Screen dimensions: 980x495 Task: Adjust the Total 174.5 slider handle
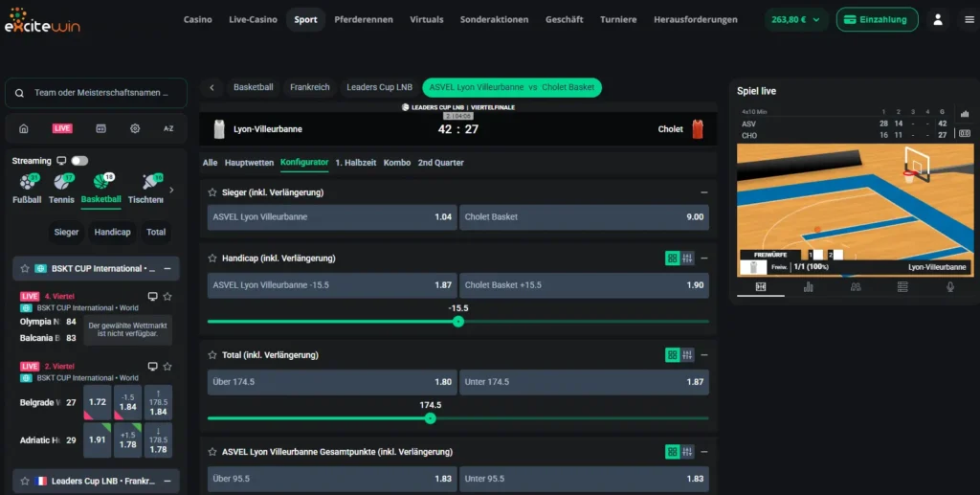pos(430,418)
